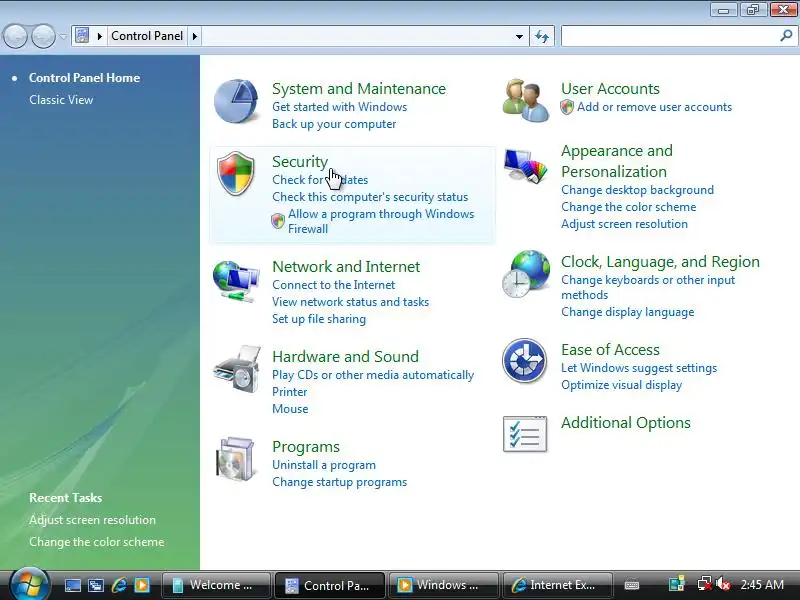Switch to Internet Explorer taskbar button
The image size is (800, 600).
coord(557,585)
